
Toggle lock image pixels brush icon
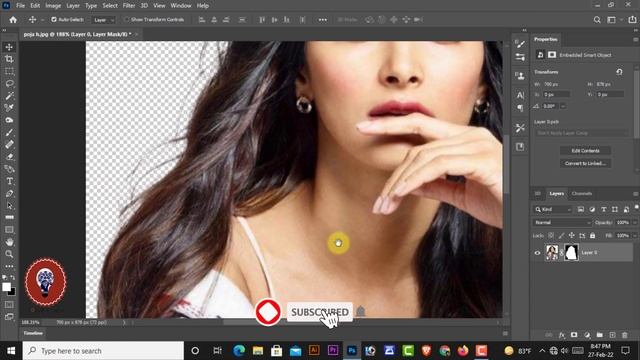click(561, 236)
